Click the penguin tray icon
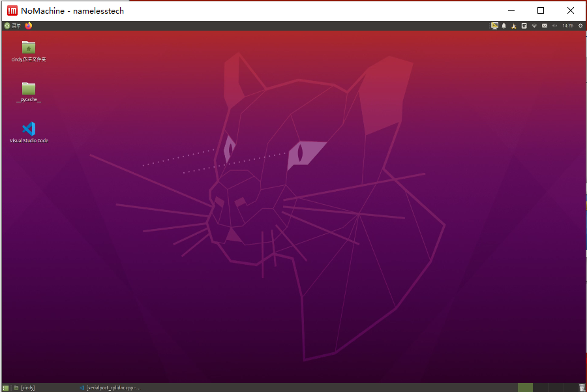Screen dimensions: 587x392 (514, 26)
